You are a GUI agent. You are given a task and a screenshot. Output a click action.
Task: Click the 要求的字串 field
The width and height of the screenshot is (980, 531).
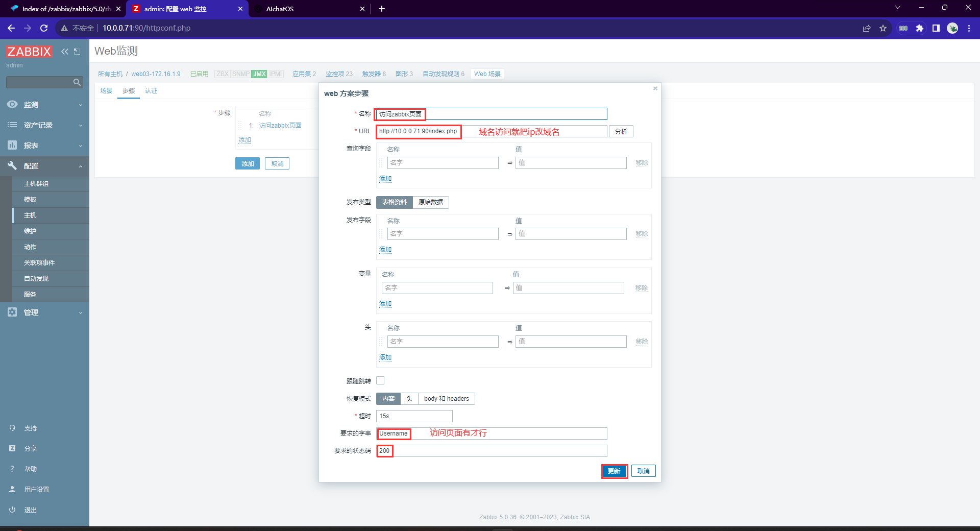492,433
